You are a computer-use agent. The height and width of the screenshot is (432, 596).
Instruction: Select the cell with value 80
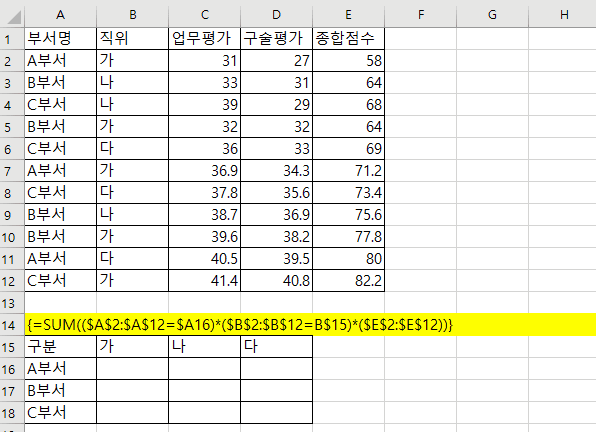tap(348, 259)
